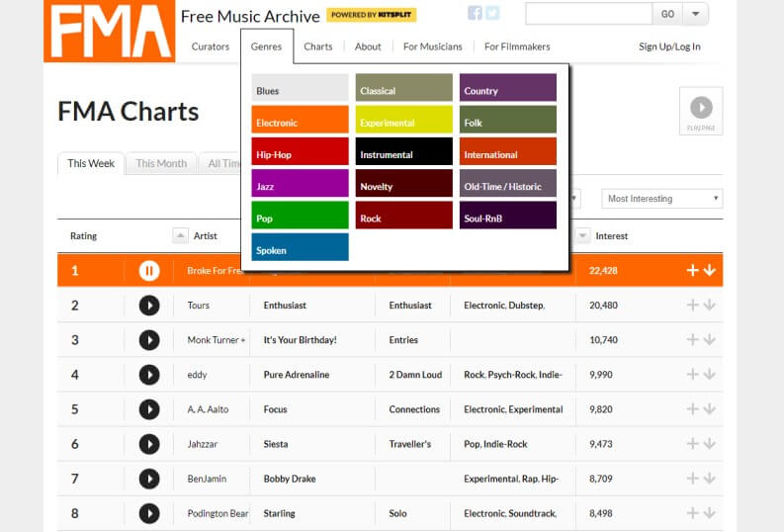The width and height of the screenshot is (784, 532).
Task: Select the Jazz genre tile
Action: tap(300, 183)
